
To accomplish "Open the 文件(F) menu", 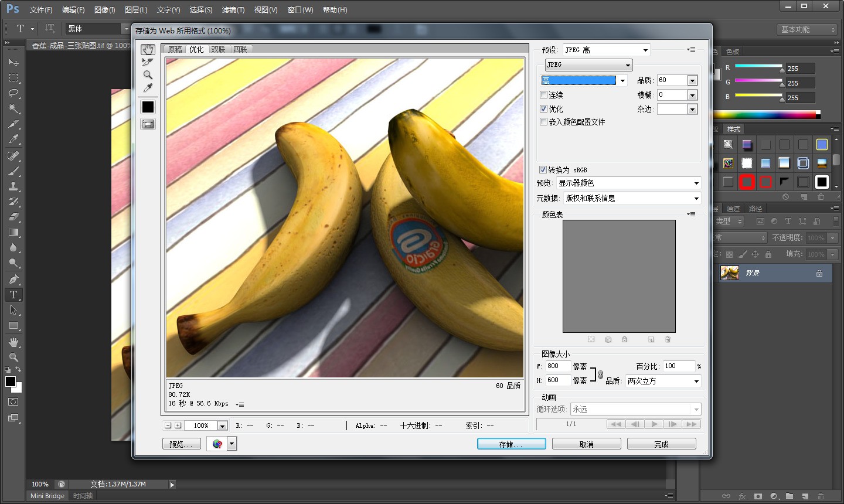I will pyautogui.click(x=41, y=10).
